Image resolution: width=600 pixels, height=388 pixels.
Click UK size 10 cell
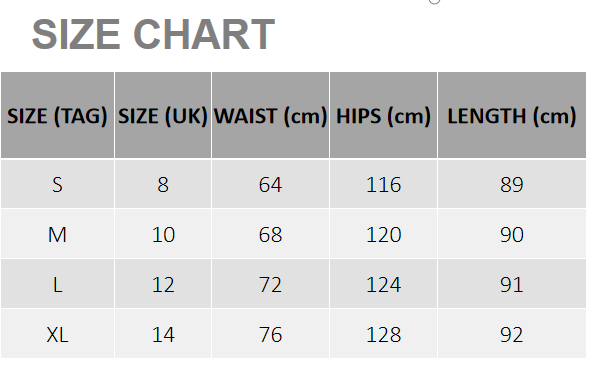tap(163, 234)
